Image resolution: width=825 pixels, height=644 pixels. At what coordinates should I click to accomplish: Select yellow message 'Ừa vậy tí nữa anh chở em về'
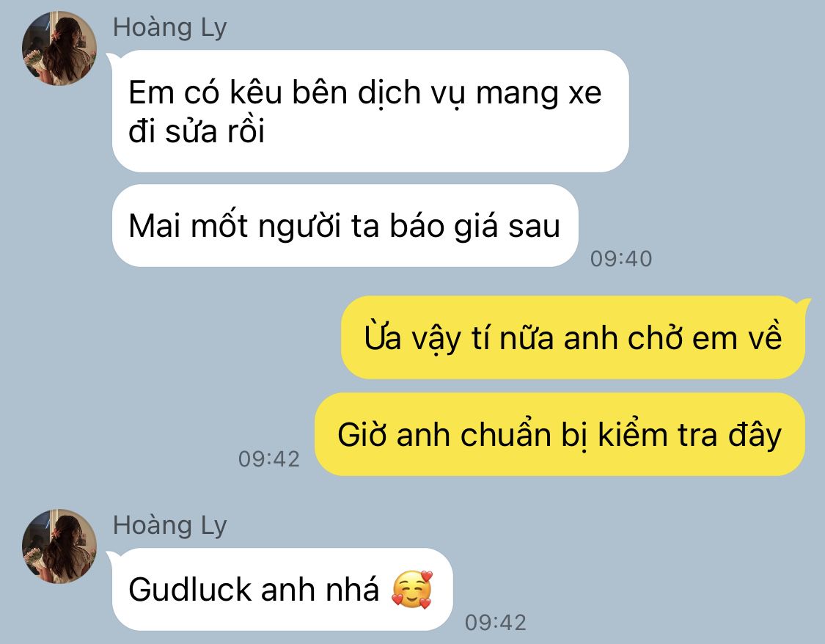pos(573,337)
